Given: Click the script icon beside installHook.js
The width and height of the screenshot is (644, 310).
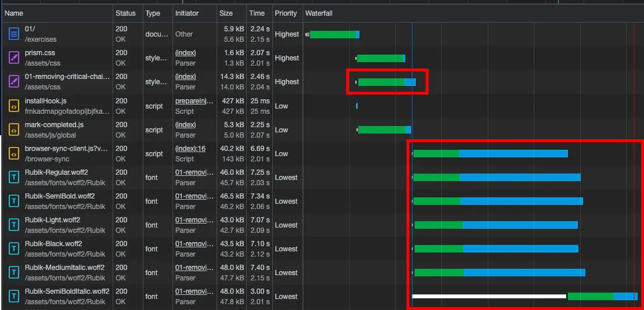Looking at the screenshot, I should tap(14, 106).
